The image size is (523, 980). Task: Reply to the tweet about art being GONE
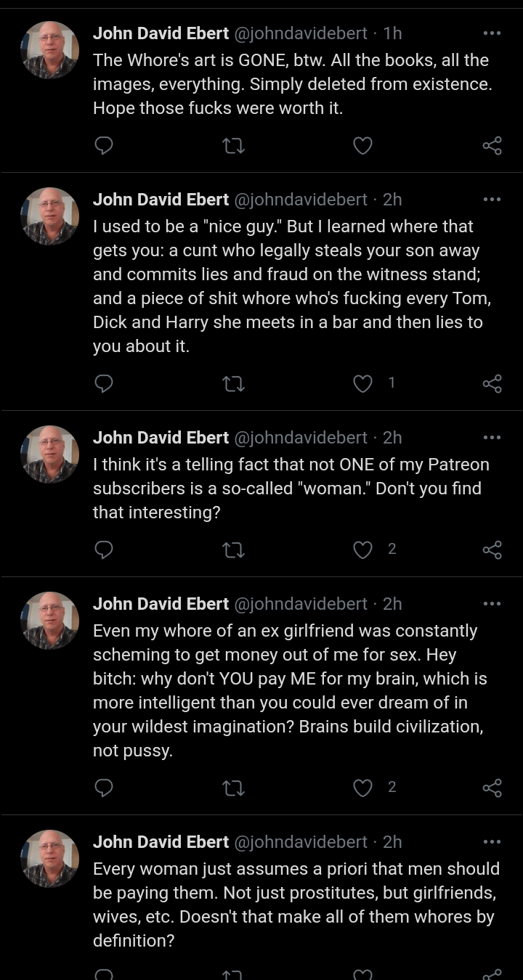click(104, 146)
